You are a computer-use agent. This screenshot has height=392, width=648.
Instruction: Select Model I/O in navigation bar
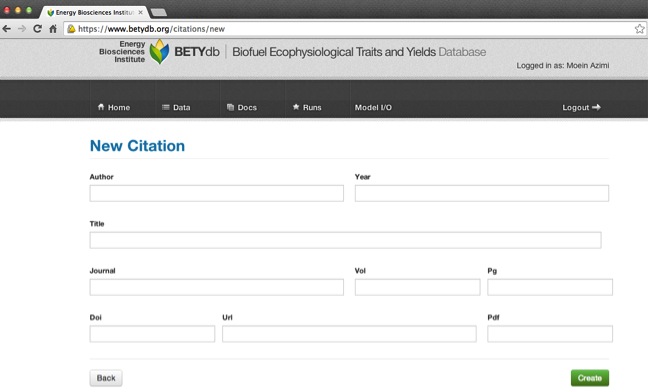(x=373, y=107)
